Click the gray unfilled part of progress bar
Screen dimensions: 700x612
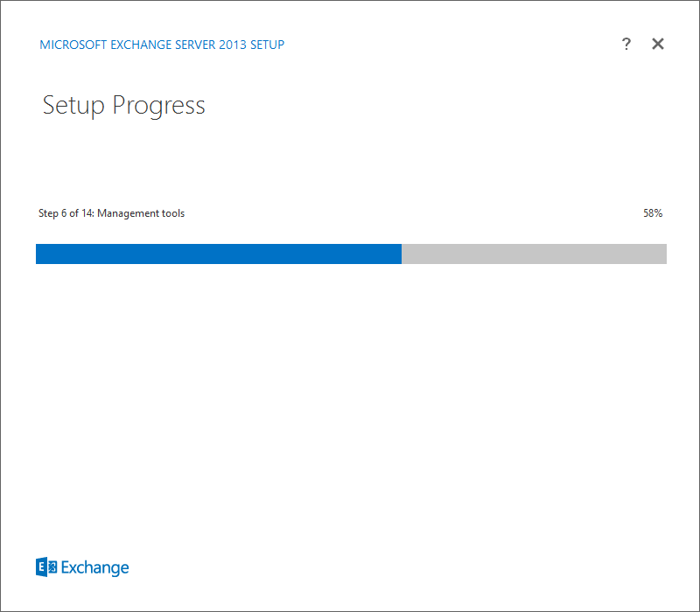[x=534, y=254]
